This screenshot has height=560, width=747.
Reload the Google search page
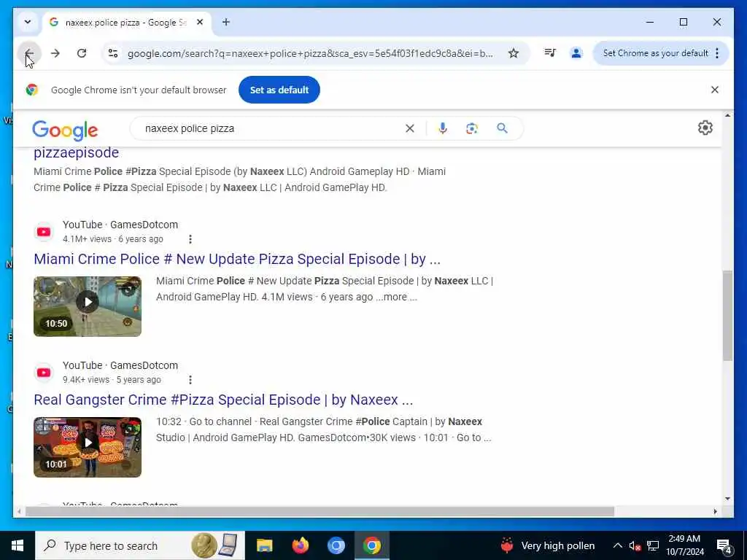point(82,53)
